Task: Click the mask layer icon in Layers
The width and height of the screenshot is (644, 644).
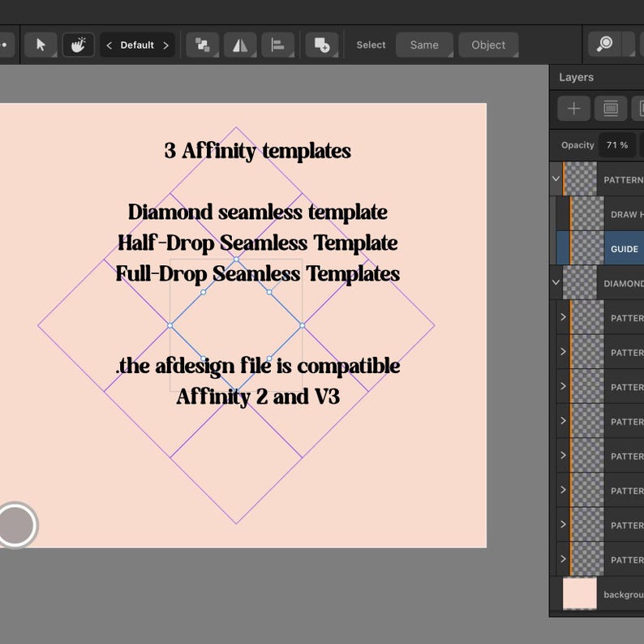Action: coord(611,109)
